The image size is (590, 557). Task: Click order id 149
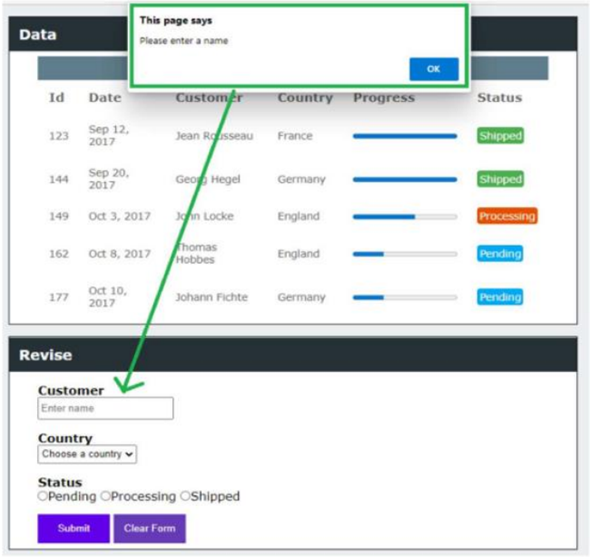point(59,216)
